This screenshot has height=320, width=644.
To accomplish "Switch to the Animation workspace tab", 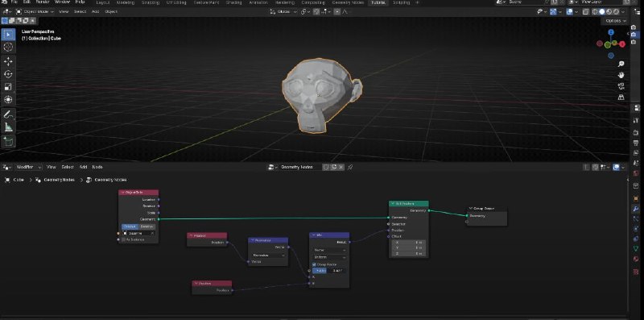I will point(258,2).
